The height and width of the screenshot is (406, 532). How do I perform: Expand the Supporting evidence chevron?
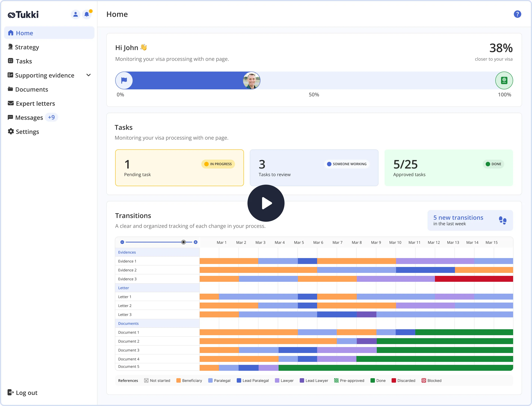[x=88, y=75]
